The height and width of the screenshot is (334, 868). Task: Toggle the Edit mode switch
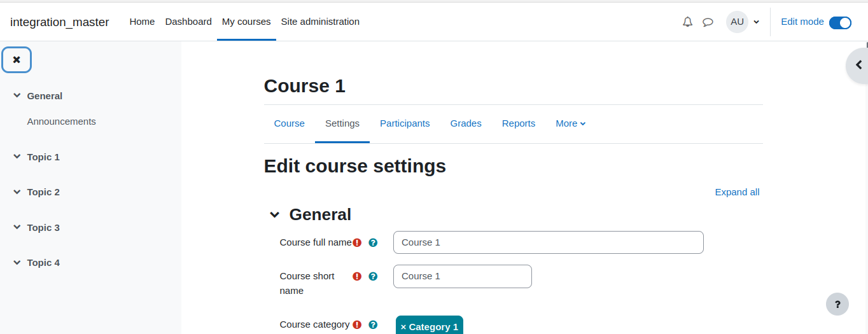point(840,22)
